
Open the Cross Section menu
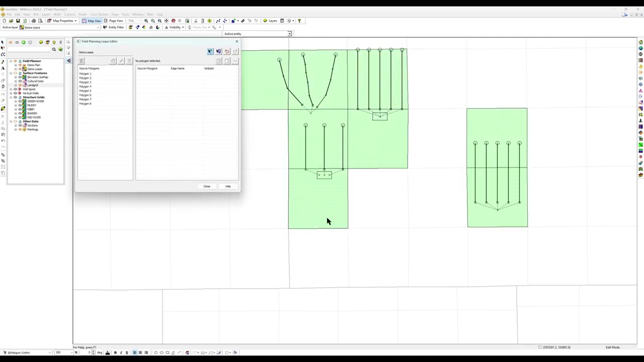click(99, 14)
